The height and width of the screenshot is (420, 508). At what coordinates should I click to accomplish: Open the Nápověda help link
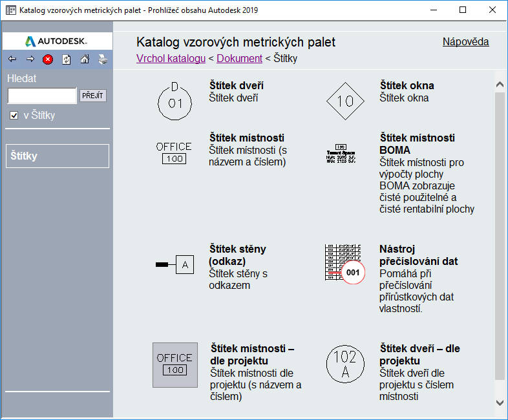(x=465, y=42)
